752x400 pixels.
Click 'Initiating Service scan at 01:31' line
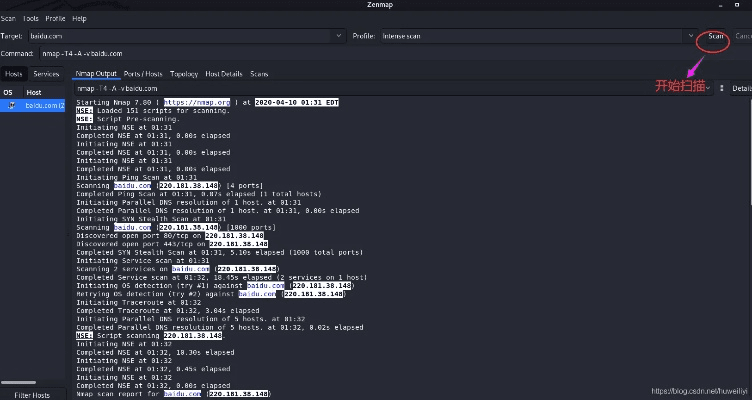(143, 261)
